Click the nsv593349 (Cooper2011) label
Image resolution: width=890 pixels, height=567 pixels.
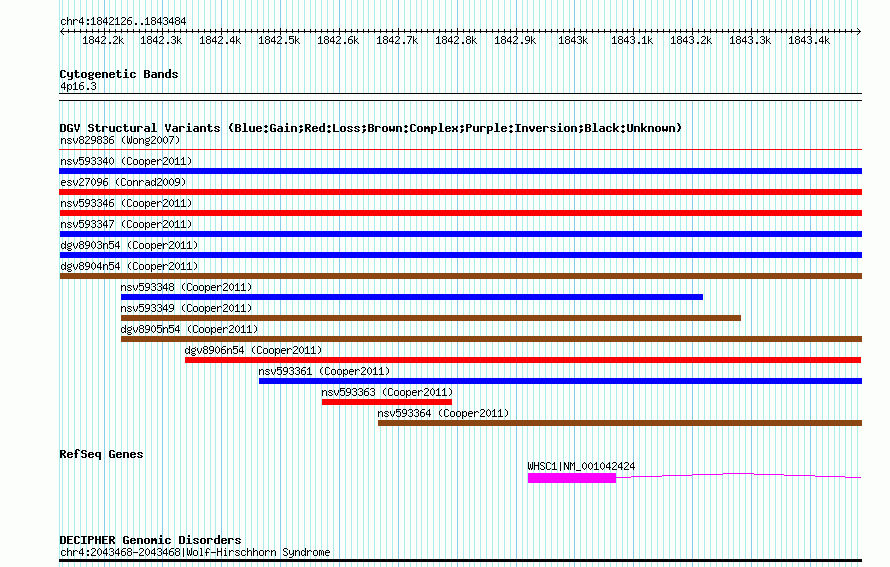tap(186, 308)
